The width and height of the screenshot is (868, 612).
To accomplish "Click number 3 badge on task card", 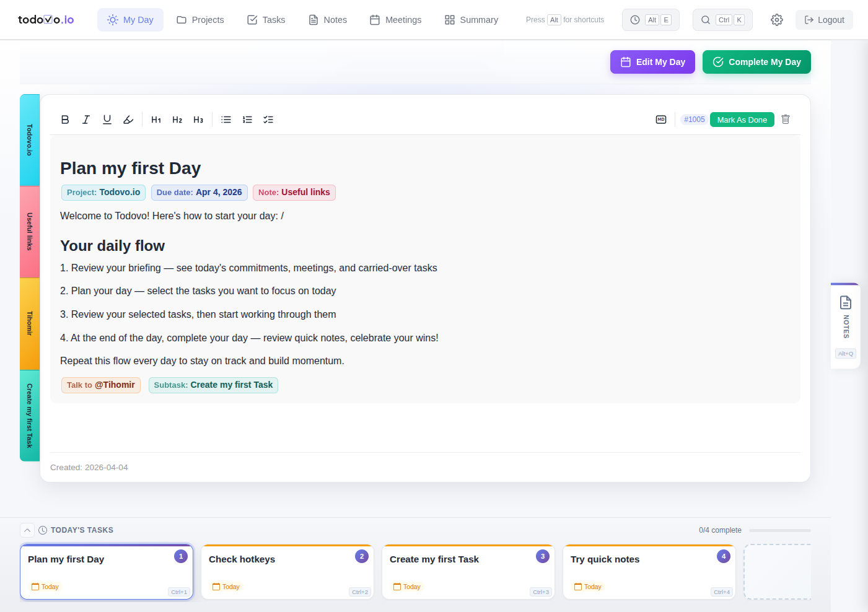I will click(543, 556).
